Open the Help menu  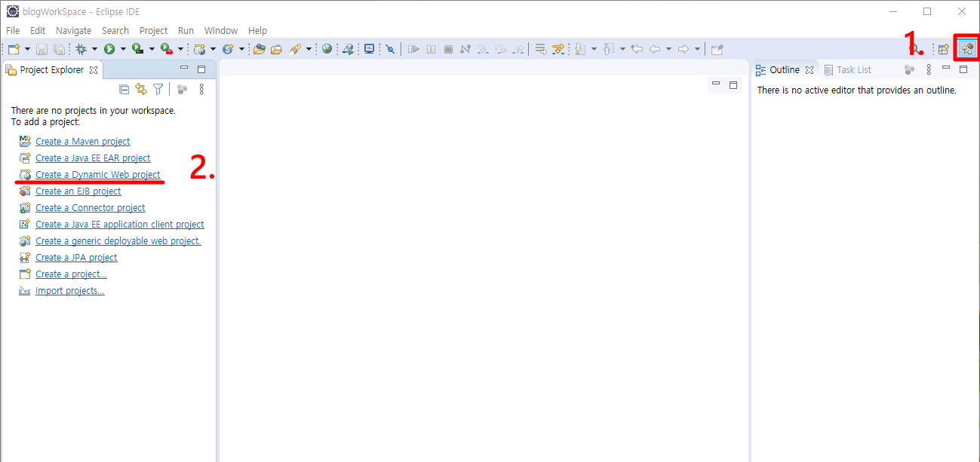tap(258, 30)
